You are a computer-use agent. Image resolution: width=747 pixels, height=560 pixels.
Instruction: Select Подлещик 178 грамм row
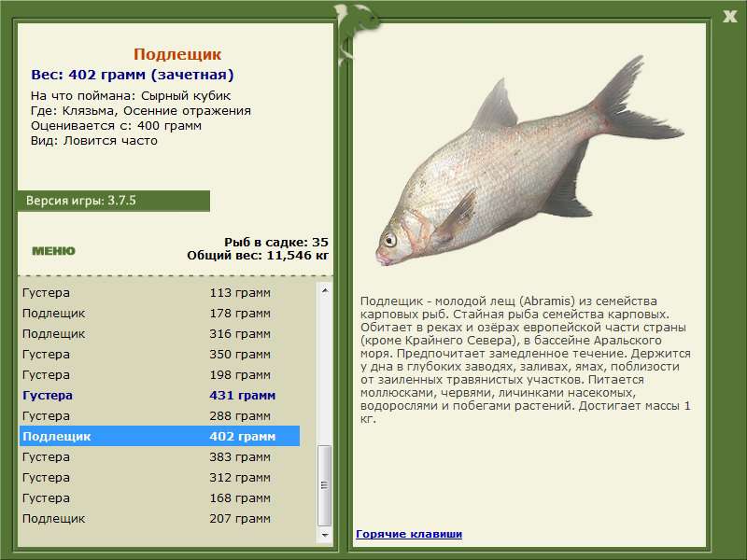160,313
